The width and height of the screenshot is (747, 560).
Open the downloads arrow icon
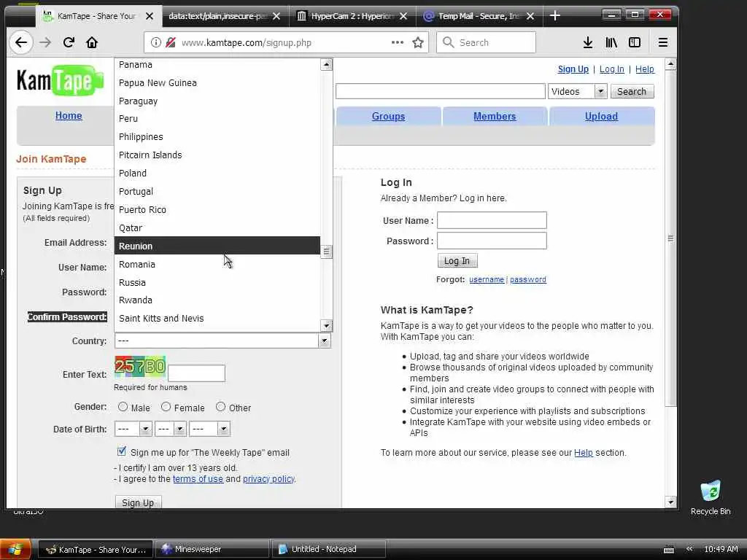click(x=588, y=42)
